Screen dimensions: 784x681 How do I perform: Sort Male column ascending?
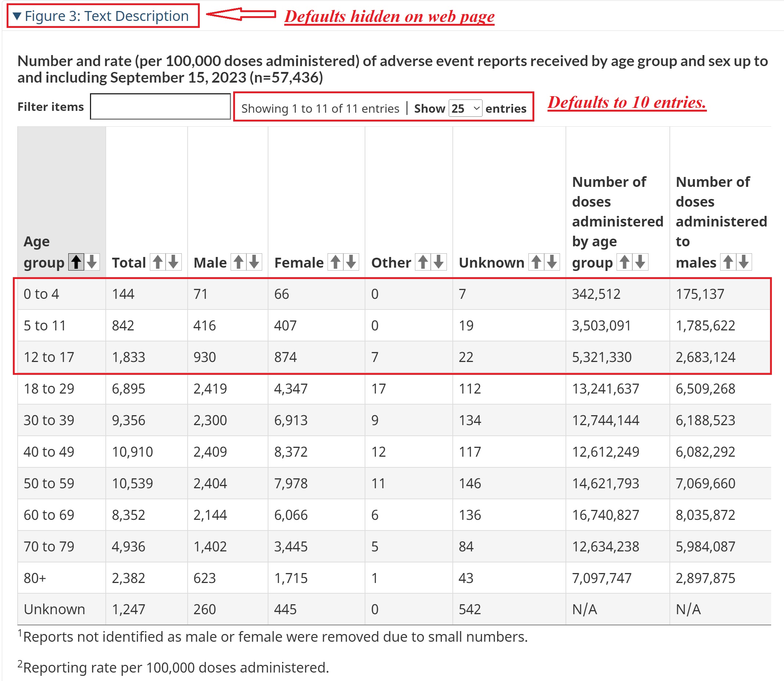coord(238,262)
